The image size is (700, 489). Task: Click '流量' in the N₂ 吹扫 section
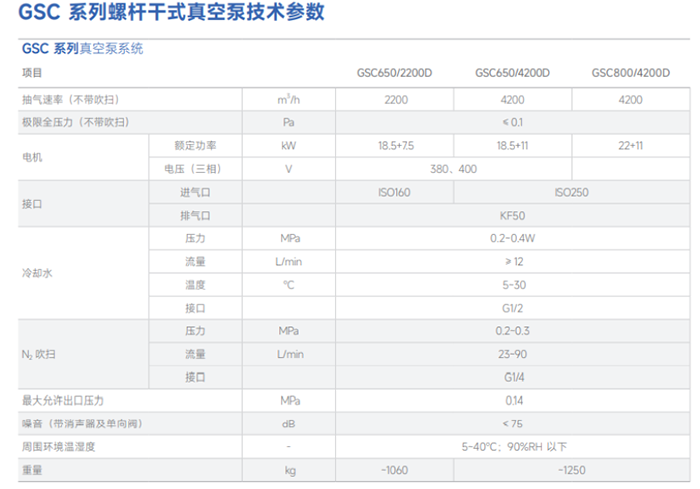(x=195, y=354)
